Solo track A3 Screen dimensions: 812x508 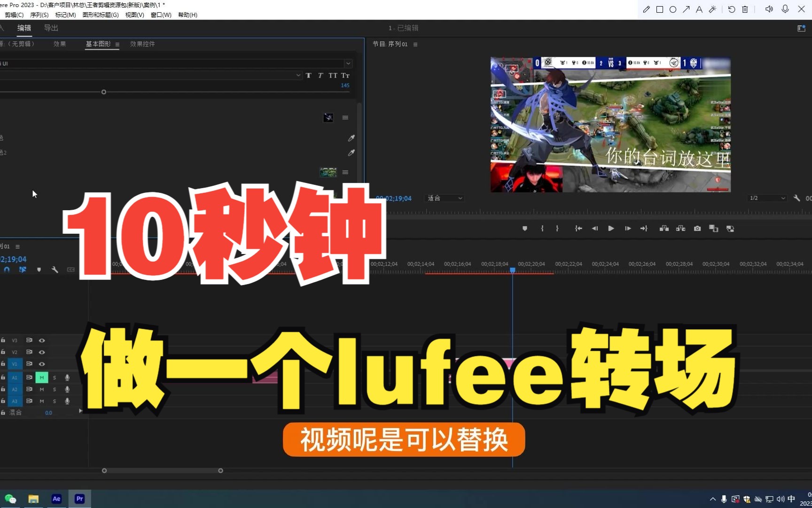[x=55, y=401]
